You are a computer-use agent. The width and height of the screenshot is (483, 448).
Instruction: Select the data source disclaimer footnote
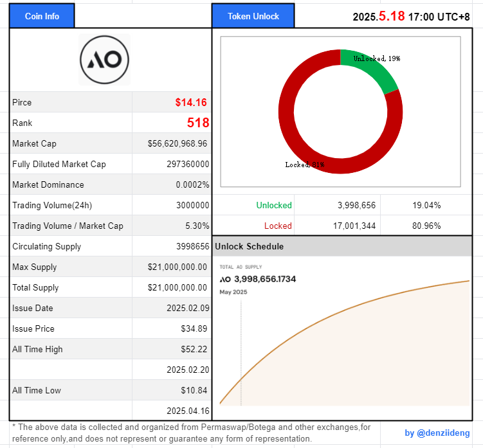click(x=191, y=433)
